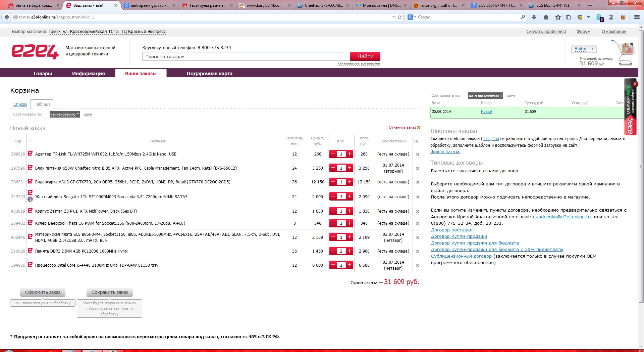Decrease quantity of Intel Core i5-4440
644x352 pixels.
click(x=333, y=265)
